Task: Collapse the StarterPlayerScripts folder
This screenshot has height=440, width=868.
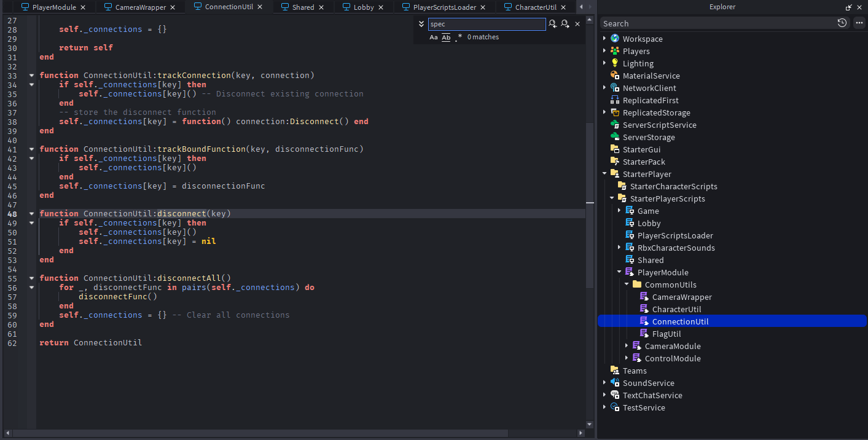Action: click(612, 198)
